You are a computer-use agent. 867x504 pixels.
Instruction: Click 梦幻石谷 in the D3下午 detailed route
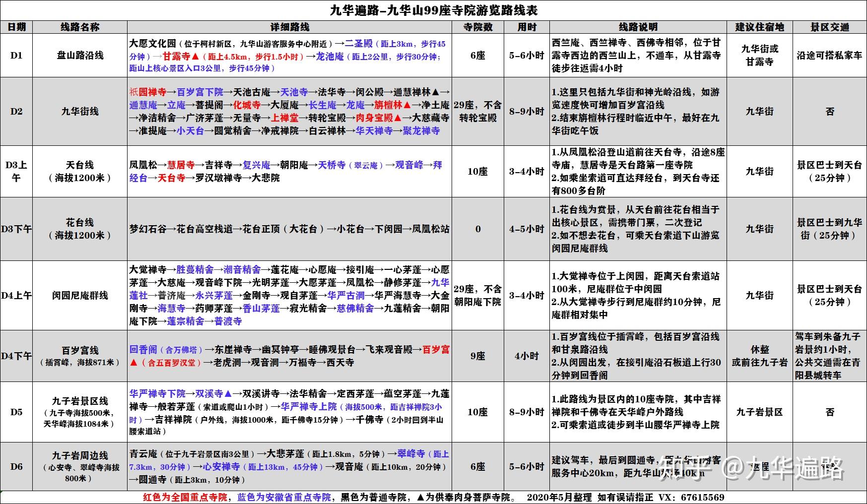[148, 229]
